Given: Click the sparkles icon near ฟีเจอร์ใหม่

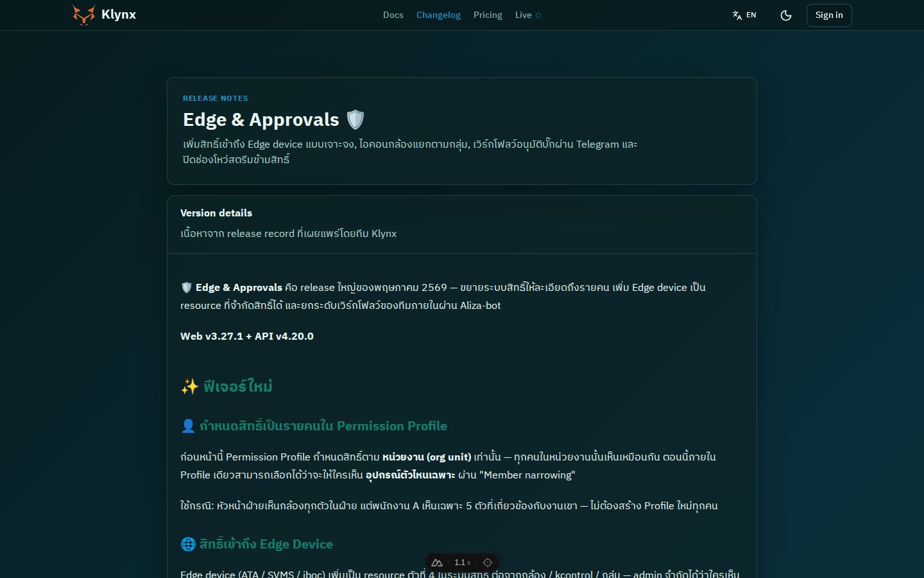Looking at the screenshot, I should (x=189, y=386).
